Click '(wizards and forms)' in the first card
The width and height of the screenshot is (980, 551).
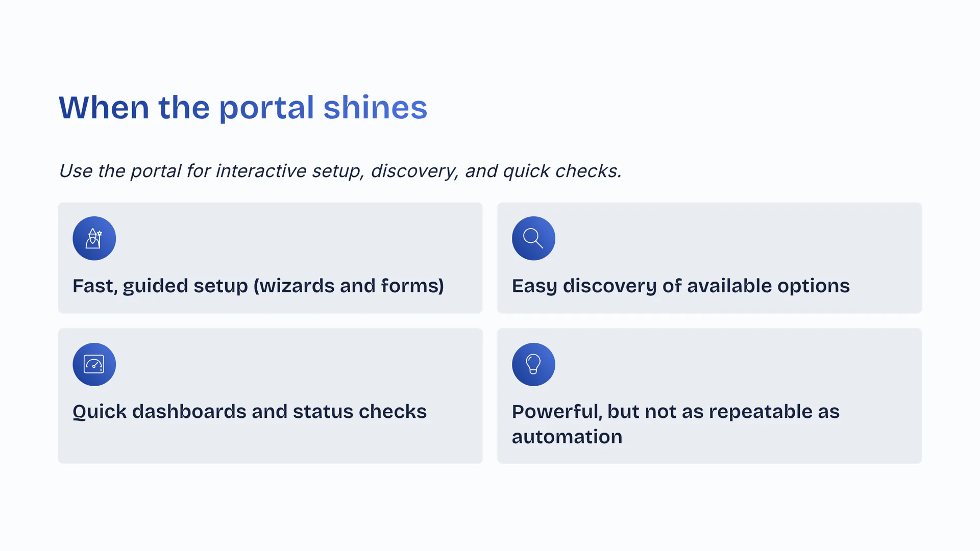click(x=349, y=286)
